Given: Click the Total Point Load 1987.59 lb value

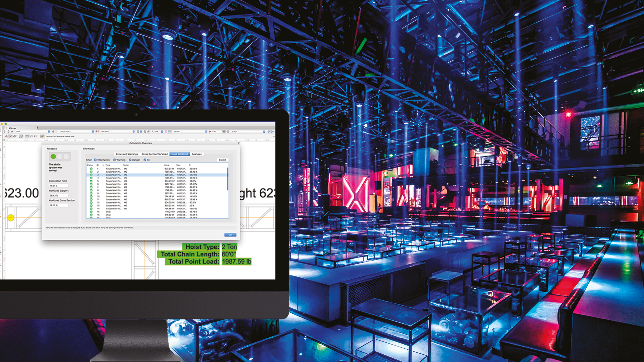Looking at the screenshot, I should (236, 262).
